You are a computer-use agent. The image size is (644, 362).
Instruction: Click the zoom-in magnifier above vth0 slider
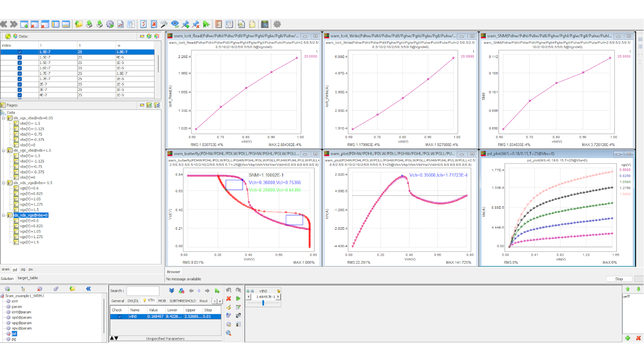(x=248, y=291)
